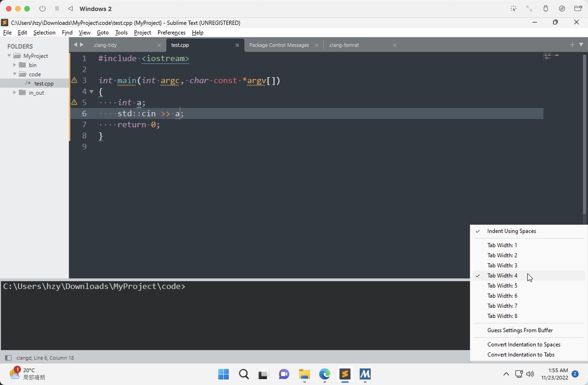
Task: Open the Preferences menu
Action: point(171,32)
